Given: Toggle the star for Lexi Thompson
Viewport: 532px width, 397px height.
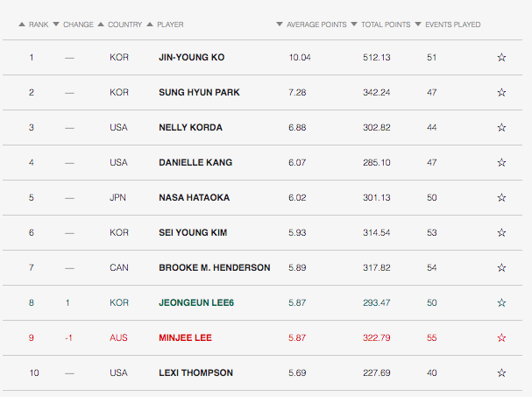Looking at the screenshot, I should tap(501, 373).
